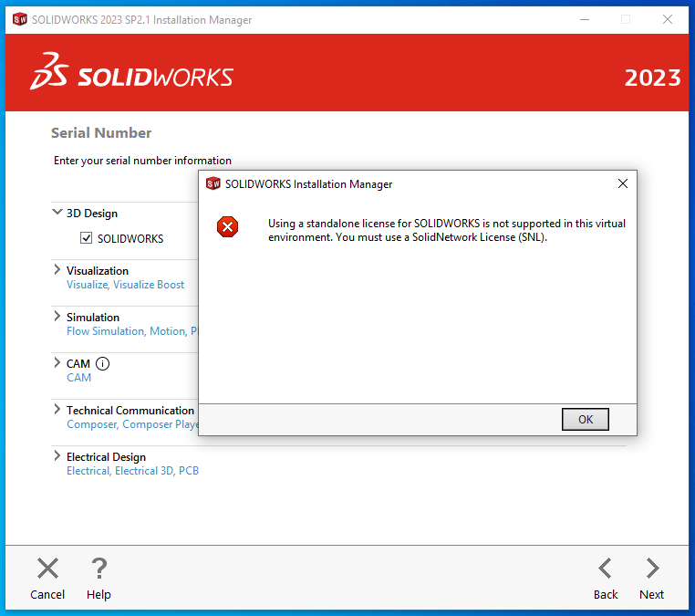Click the red error icon in dialog
Image resolution: width=695 pixels, height=616 pixels.
pos(227,227)
